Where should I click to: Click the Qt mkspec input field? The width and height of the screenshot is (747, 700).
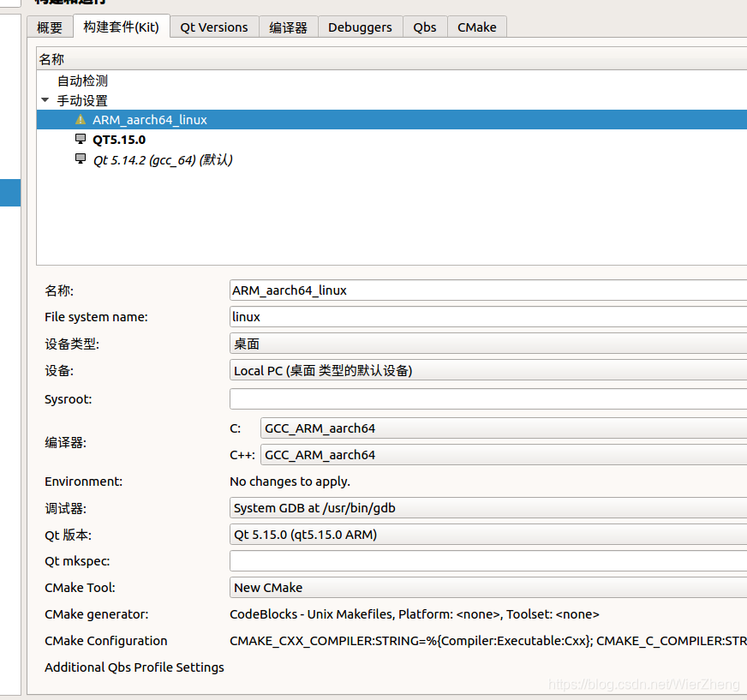pos(488,561)
